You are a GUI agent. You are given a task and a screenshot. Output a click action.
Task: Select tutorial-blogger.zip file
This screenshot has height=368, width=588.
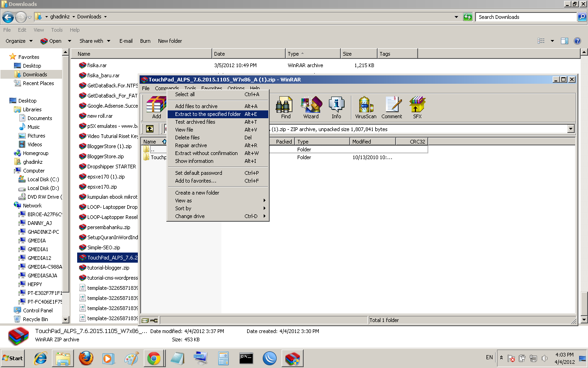108,268
